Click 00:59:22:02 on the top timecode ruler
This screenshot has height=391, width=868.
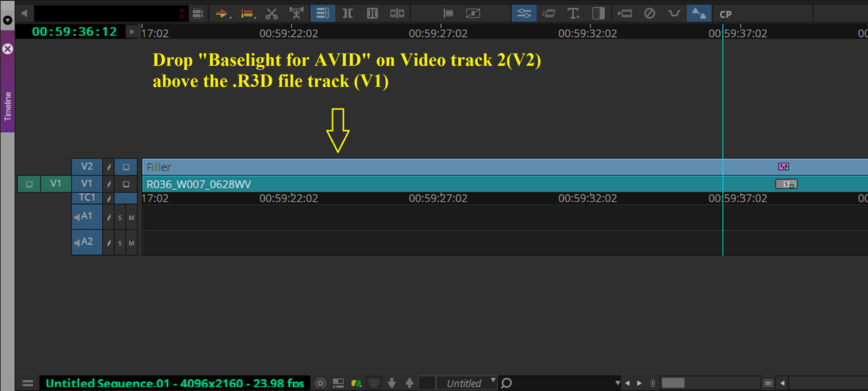tap(289, 33)
